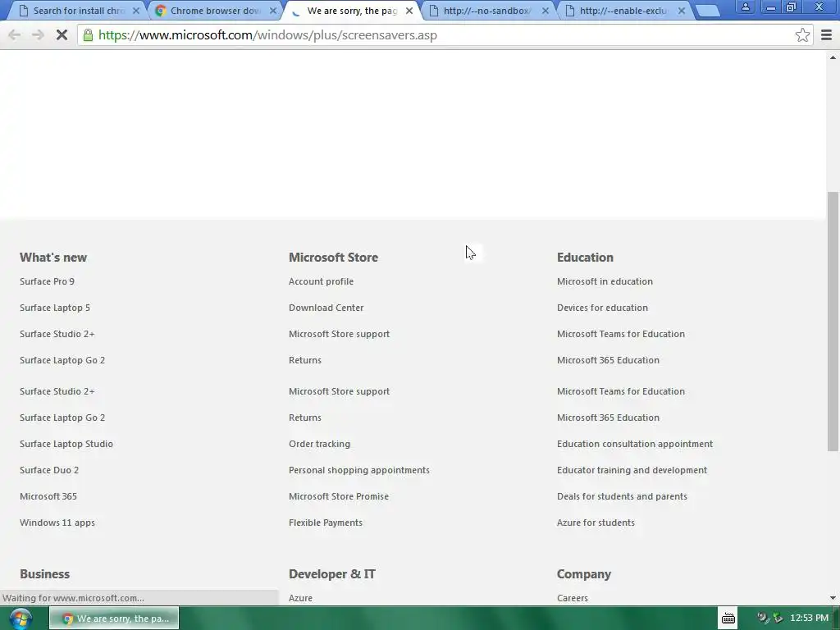This screenshot has height=630, width=840.
Task: Click the vertical scrollbar thumb
Action: (x=833, y=322)
